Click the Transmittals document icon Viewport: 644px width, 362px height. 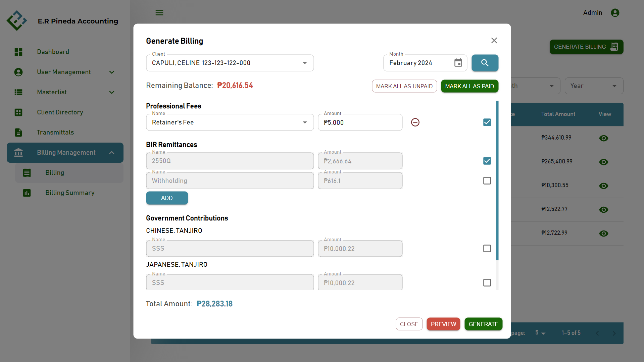18,133
